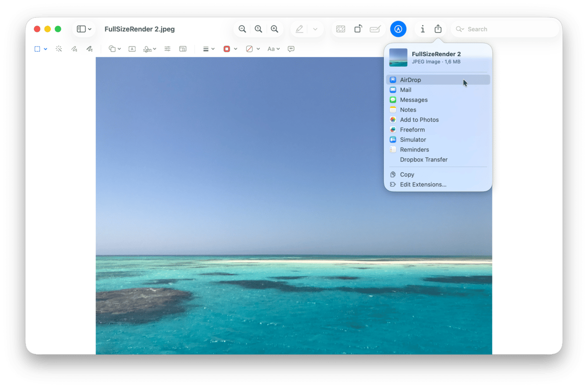Image resolution: width=588 pixels, height=388 pixels.
Task: Expand the line thickness style dropdown
Action: (x=209, y=49)
